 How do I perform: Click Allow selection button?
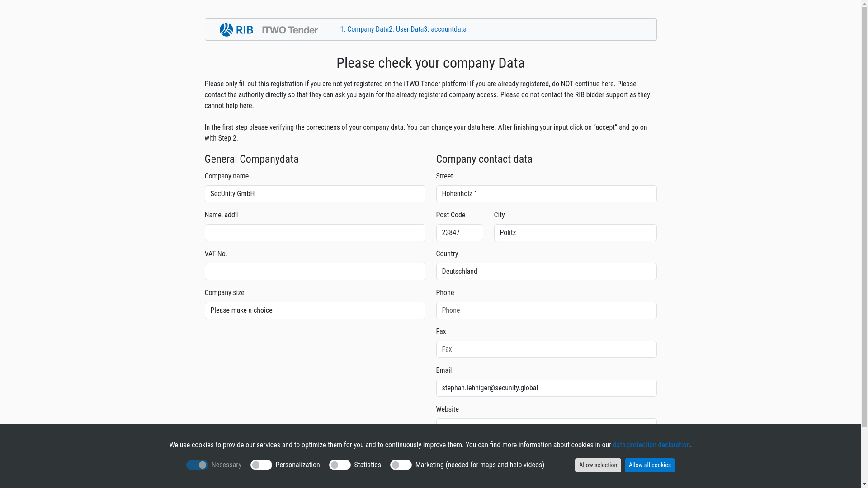(598, 465)
